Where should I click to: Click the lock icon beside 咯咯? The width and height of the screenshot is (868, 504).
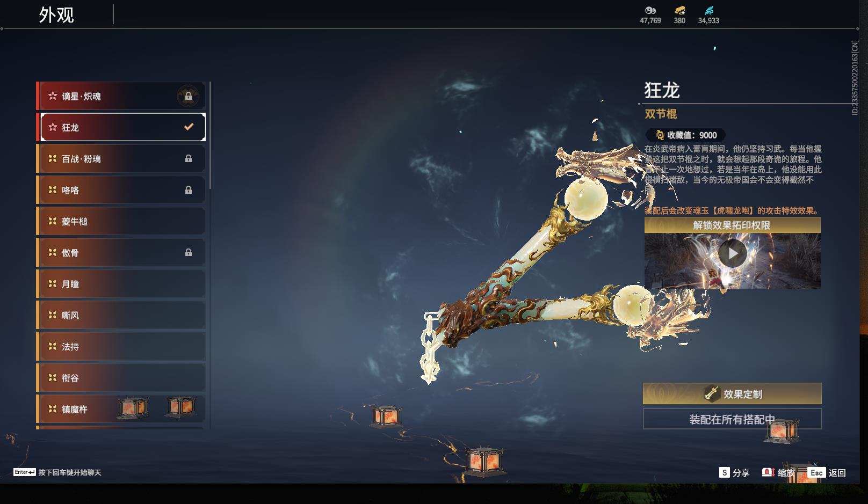point(188,189)
